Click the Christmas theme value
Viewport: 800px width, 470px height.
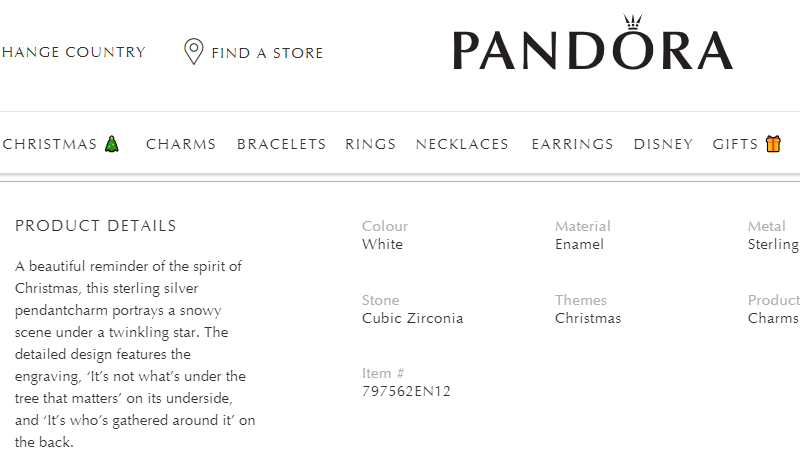click(x=588, y=318)
